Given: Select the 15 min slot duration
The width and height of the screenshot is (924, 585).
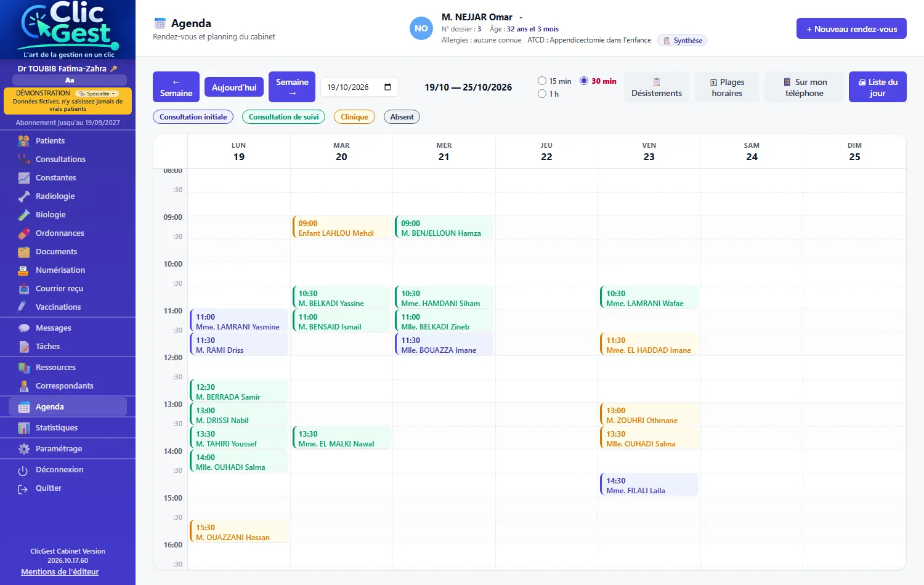Looking at the screenshot, I should (x=542, y=81).
